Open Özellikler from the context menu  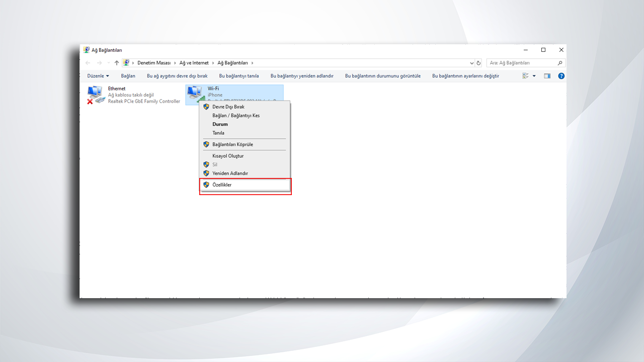point(245,185)
